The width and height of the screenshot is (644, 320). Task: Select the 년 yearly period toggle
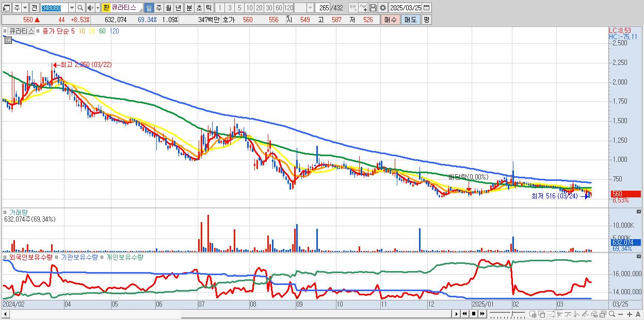(178, 8)
